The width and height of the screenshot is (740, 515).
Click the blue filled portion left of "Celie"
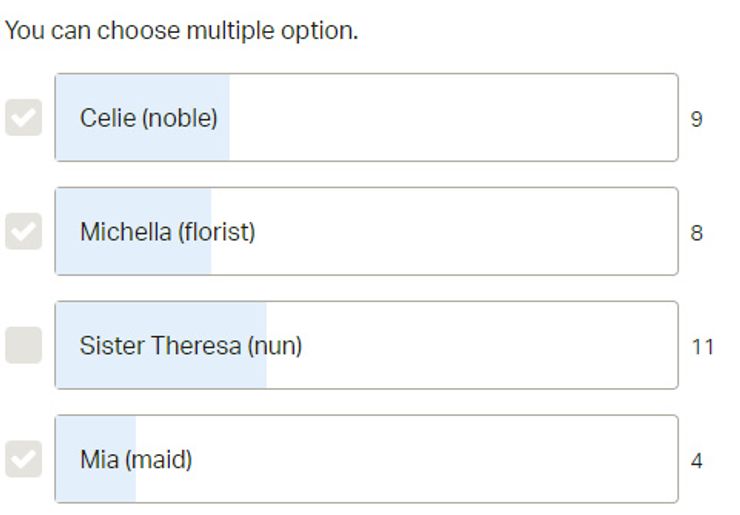(68, 118)
